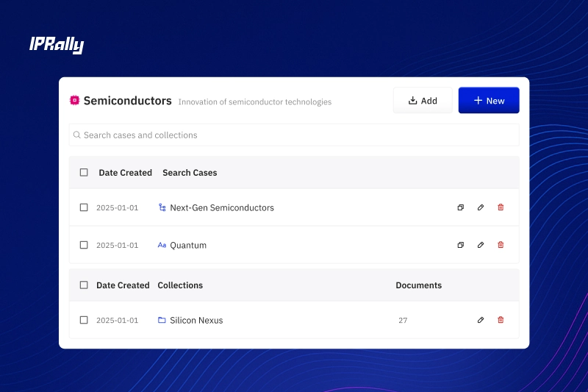Click the document count 27
Viewport: 588px width, 392px height.
click(403, 320)
